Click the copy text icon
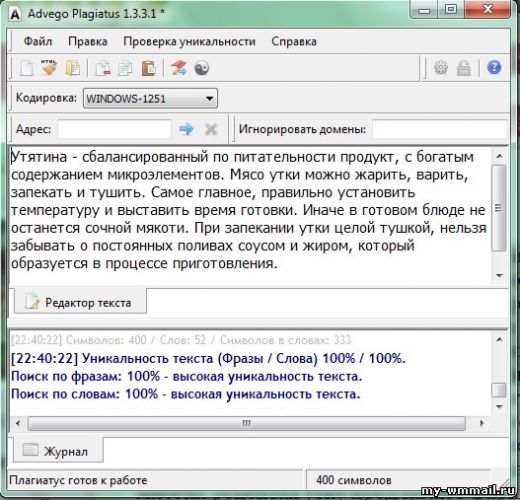 [125, 68]
